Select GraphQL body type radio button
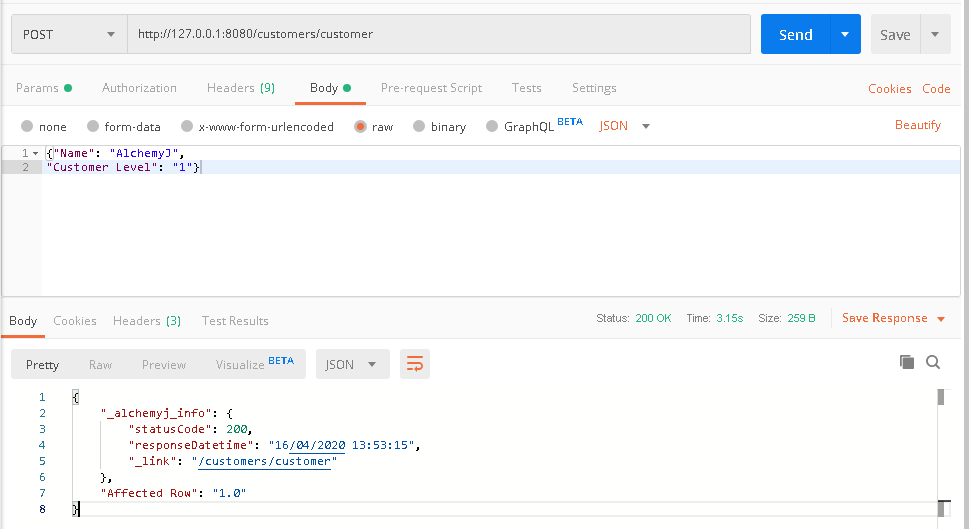 coord(492,127)
